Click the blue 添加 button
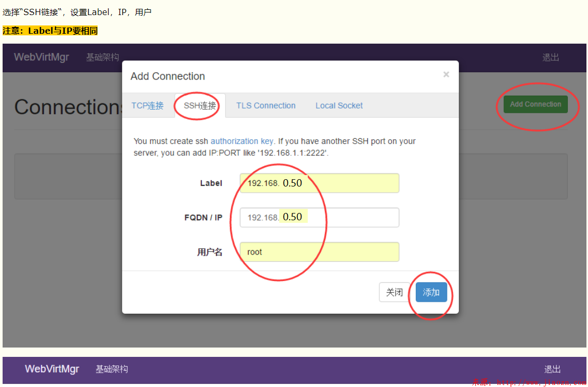This screenshot has height=387, width=588. (431, 292)
